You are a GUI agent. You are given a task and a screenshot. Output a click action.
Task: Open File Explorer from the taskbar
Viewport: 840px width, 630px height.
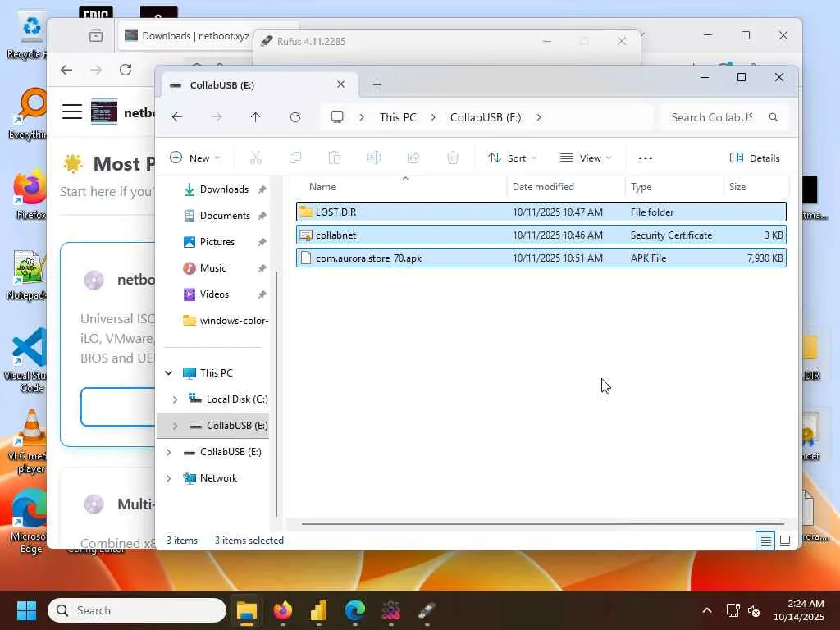[247, 610]
